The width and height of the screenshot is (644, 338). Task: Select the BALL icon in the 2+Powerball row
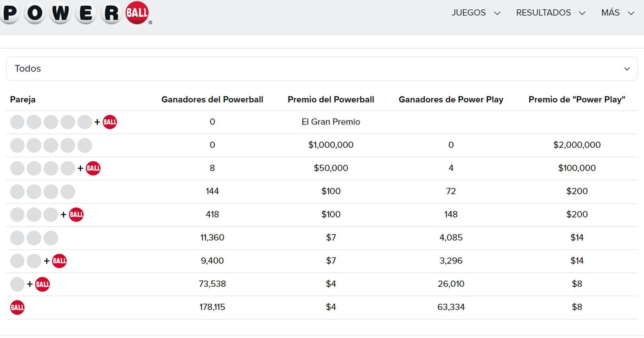60,261
